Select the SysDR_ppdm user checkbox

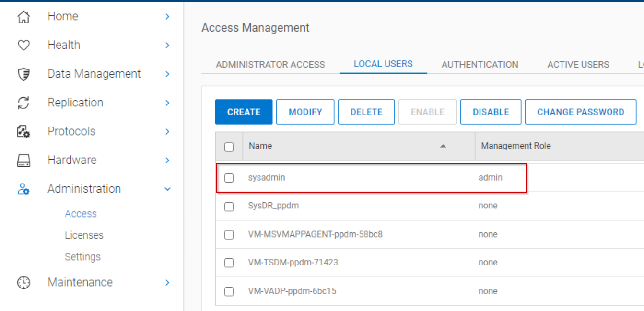pyautogui.click(x=229, y=206)
